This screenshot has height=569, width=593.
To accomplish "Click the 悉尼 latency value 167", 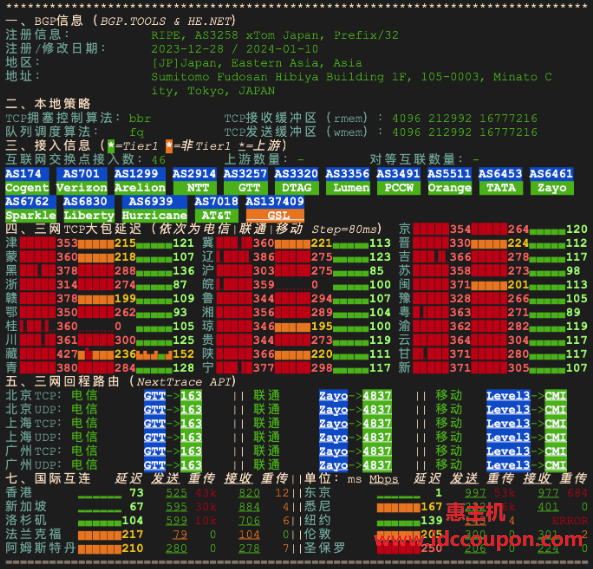I will (431, 507).
